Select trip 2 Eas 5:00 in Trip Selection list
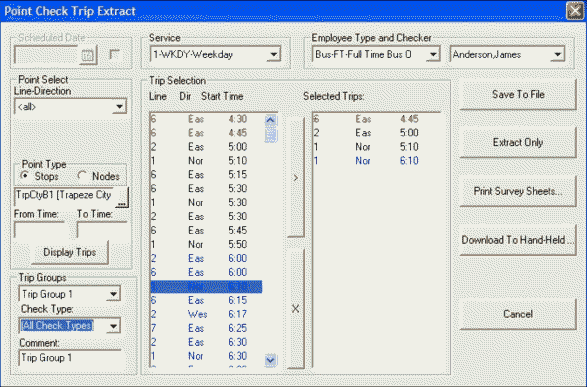 207,147
